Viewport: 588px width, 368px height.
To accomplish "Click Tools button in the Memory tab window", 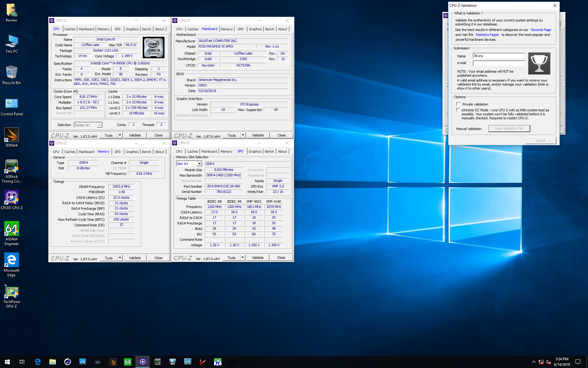I will click(109, 258).
